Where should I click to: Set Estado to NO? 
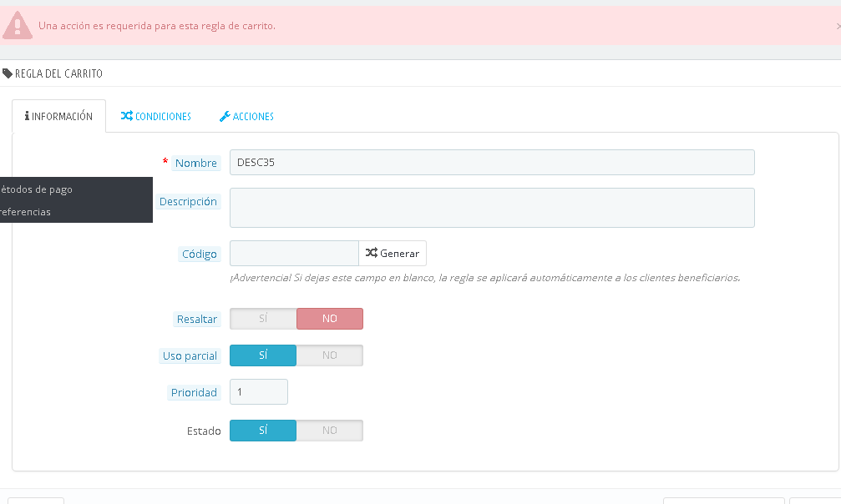(330, 431)
